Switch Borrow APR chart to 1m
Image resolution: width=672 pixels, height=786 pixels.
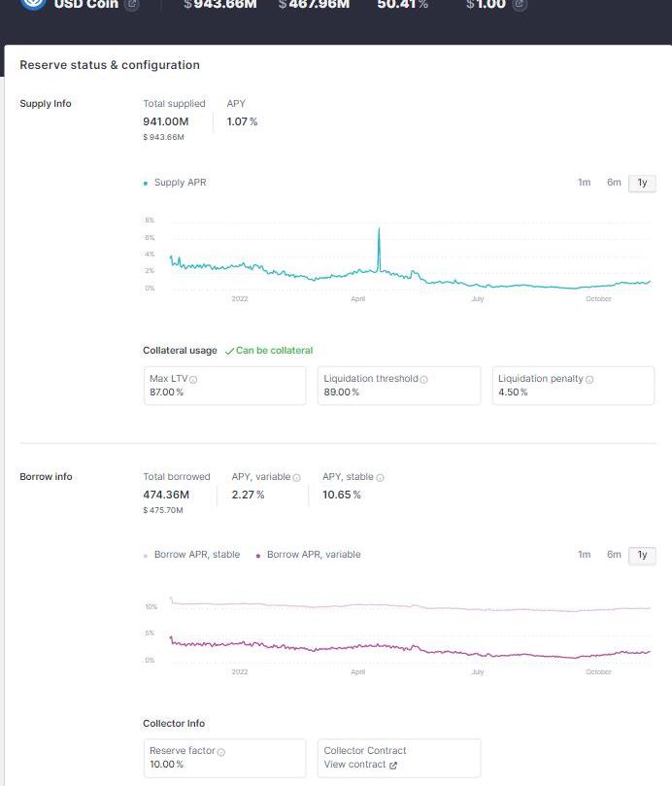(x=584, y=555)
